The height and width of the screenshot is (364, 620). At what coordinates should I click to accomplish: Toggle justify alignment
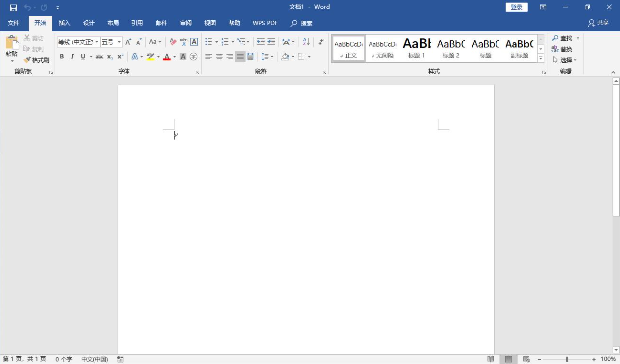coord(240,57)
